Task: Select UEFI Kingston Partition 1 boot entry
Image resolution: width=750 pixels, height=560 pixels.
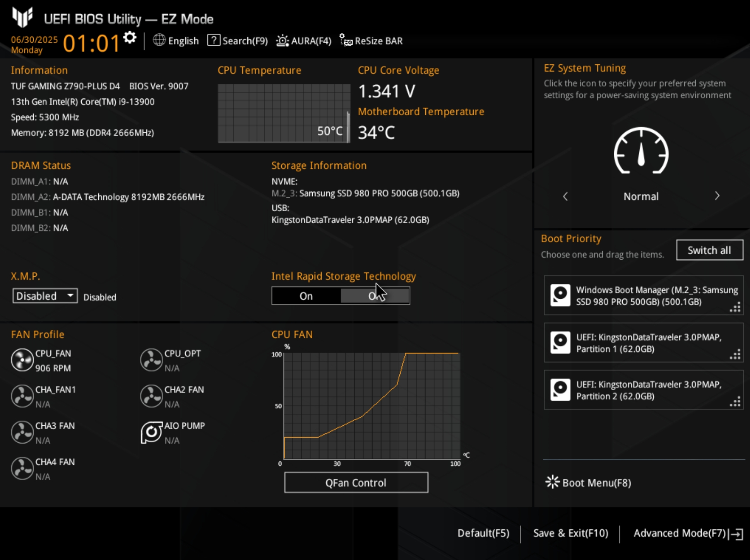Action: [x=644, y=343]
